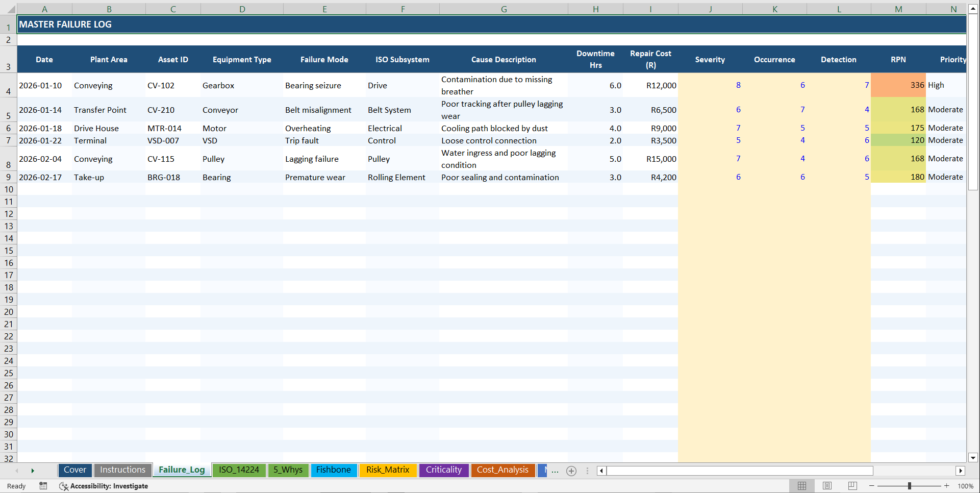This screenshot has width=980, height=493.
Task: Select the cell showing RPN 336
Action: 898,85
